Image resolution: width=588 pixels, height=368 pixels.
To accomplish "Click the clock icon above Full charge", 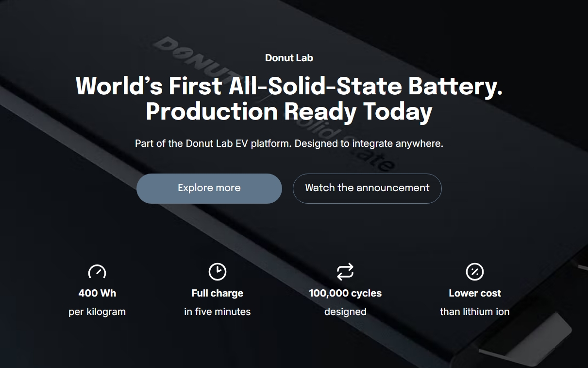I will pos(218,272).
